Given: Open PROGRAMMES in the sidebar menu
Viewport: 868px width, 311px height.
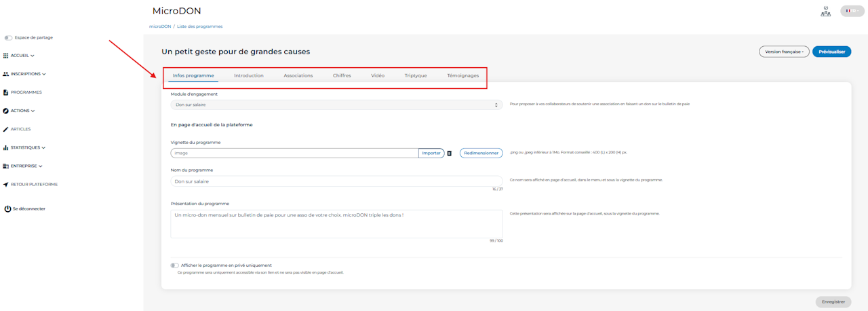Looking at the screenshot, I should click(26, 92).
